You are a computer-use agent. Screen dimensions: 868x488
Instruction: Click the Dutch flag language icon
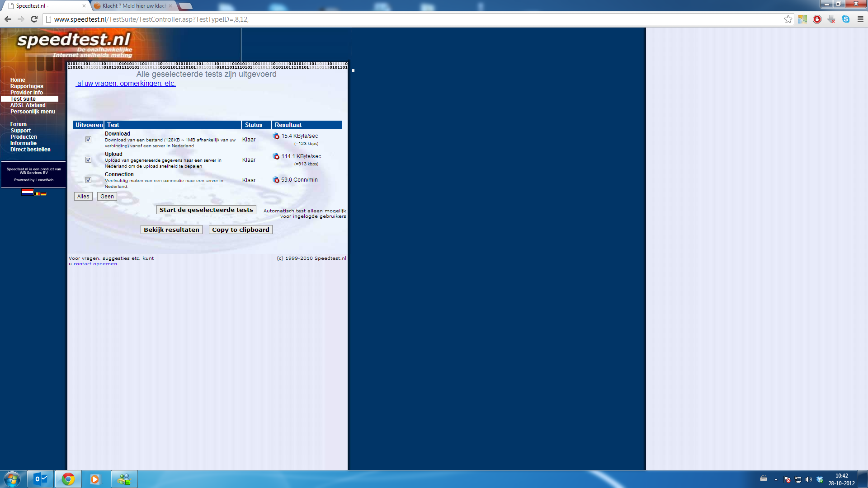tap(28, 192)
